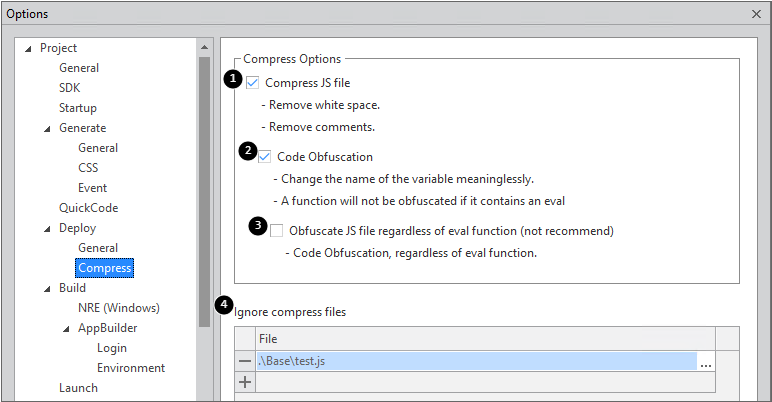The width and height of the screenshot is (772, 402).
Task: Collapse the Deploy tree node
Action: point(47,228)
